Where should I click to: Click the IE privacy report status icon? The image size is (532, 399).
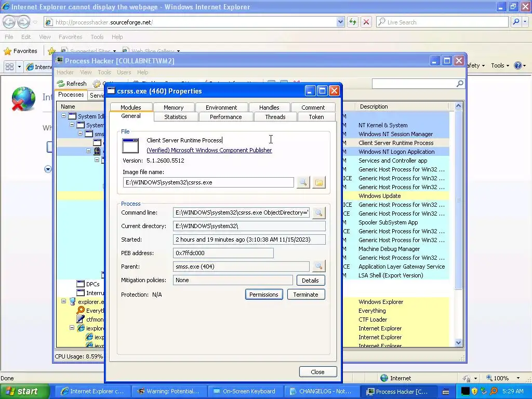(467, 378)
